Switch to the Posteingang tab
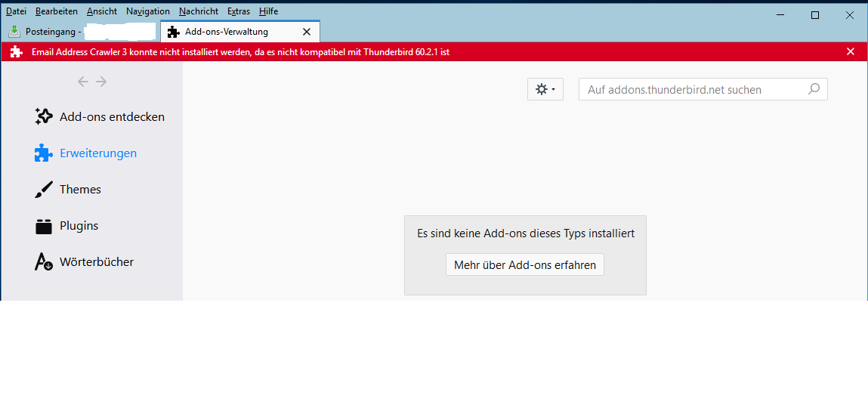The height and width of the screenshot is (408, 868). click(x=82, y=32)
